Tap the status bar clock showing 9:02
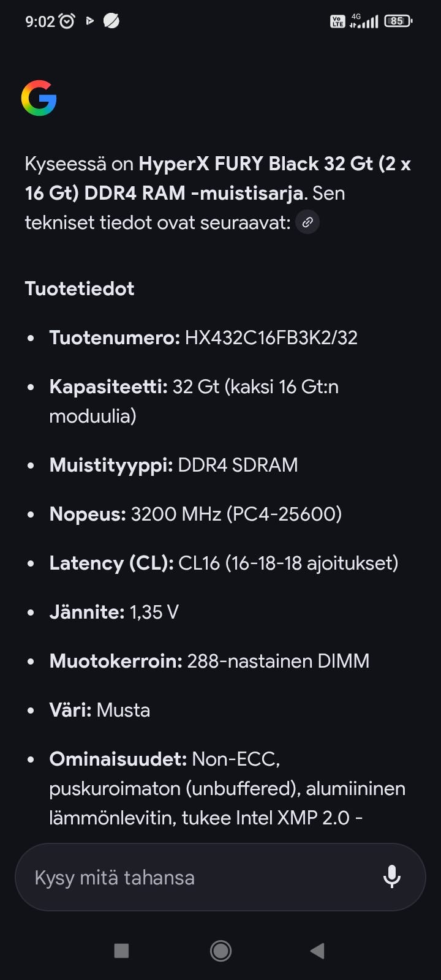This screenshot has width=441, height=980. (40, 21)
